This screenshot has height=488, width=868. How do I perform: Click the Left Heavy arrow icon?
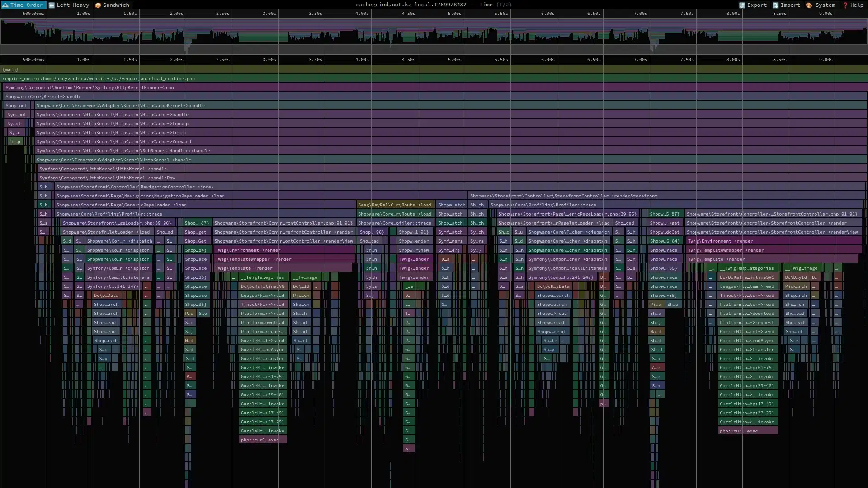tap(52, 5)
